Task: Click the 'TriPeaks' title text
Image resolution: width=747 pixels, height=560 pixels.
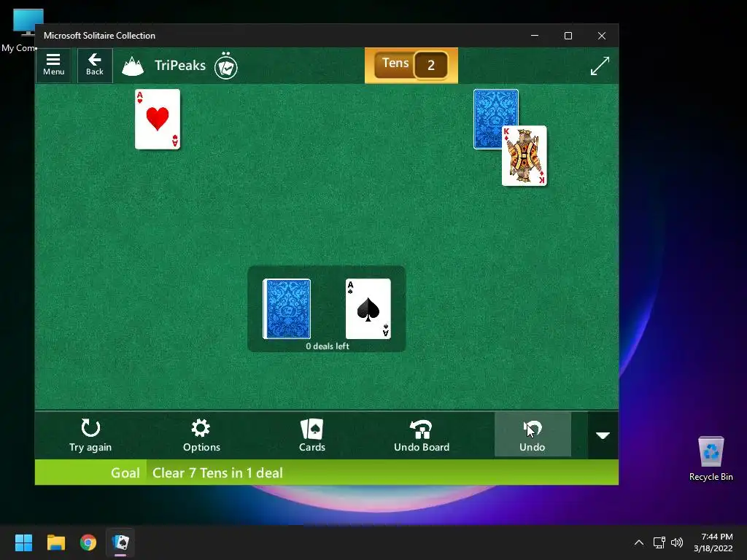Action: coord(180,65)
